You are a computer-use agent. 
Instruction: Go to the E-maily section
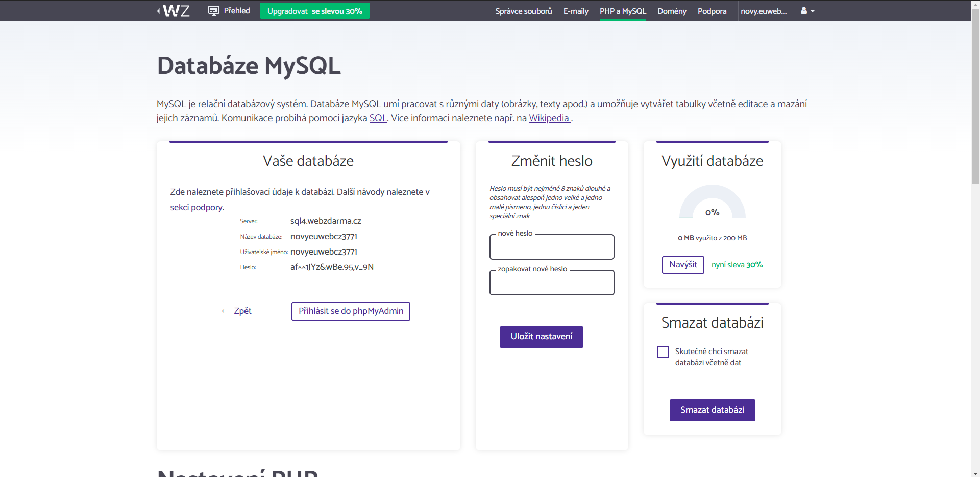[x=576, y=11]
